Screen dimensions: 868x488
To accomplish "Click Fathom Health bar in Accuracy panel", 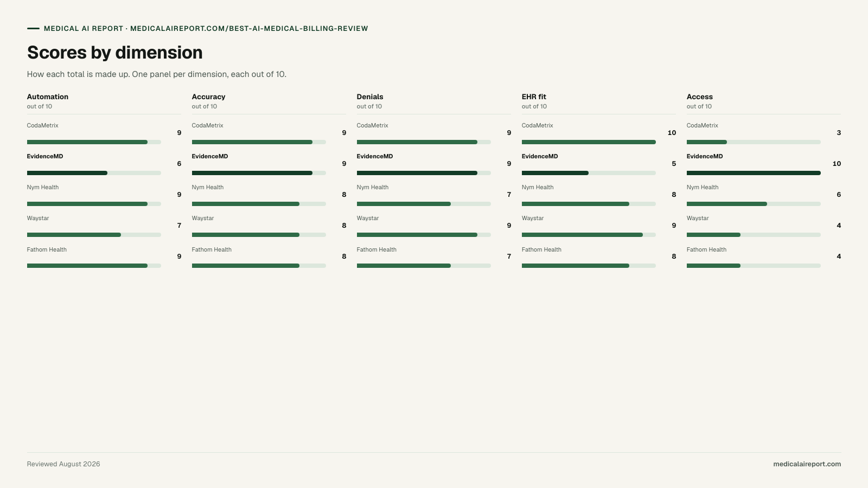I will 259,266.
